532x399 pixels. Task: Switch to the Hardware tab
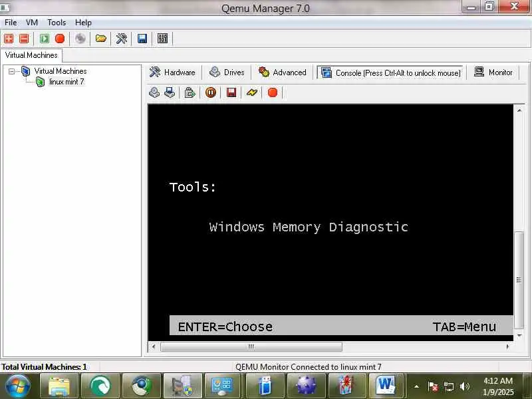point(173,72)
